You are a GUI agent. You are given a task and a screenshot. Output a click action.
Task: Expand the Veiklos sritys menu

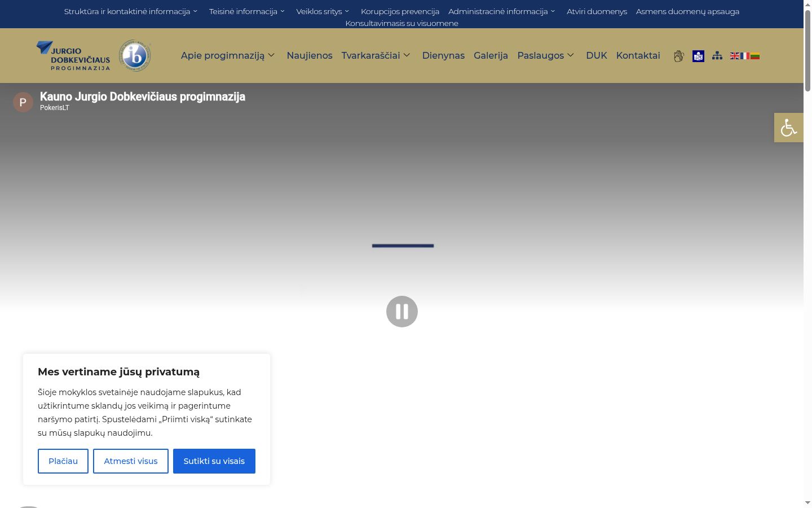tap(323, 11)
